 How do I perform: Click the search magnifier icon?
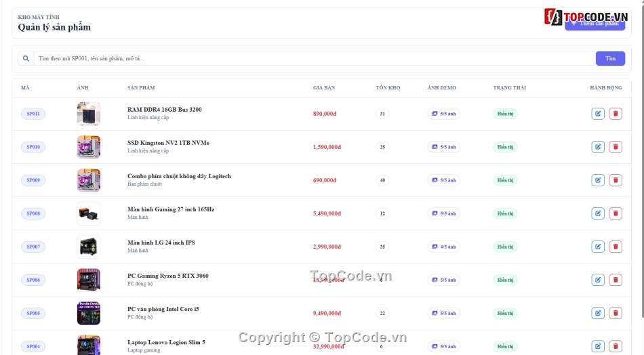click(26, 59)
